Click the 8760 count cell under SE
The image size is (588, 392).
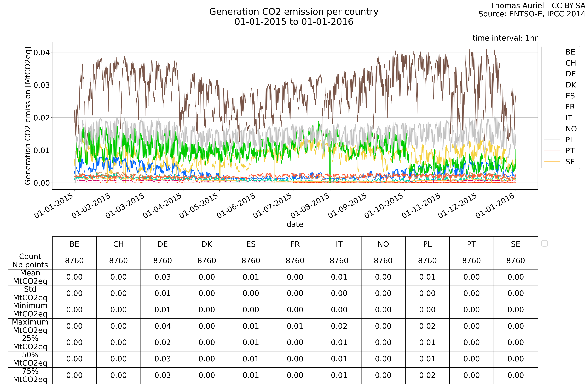click(x=515, y=261)
